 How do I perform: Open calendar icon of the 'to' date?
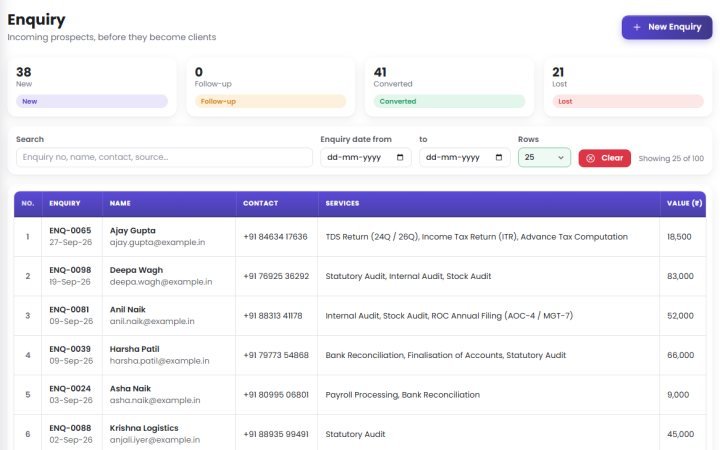[x=499, y=158]
